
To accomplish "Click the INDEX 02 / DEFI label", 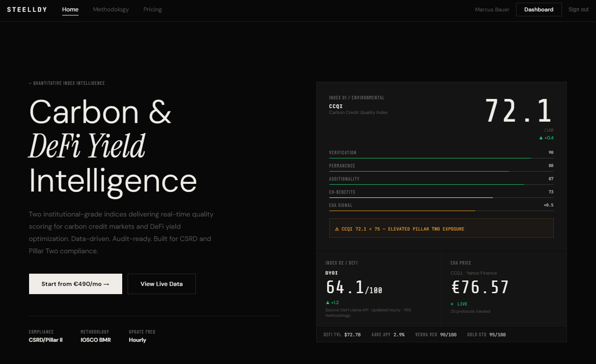I will coord(341,263).
